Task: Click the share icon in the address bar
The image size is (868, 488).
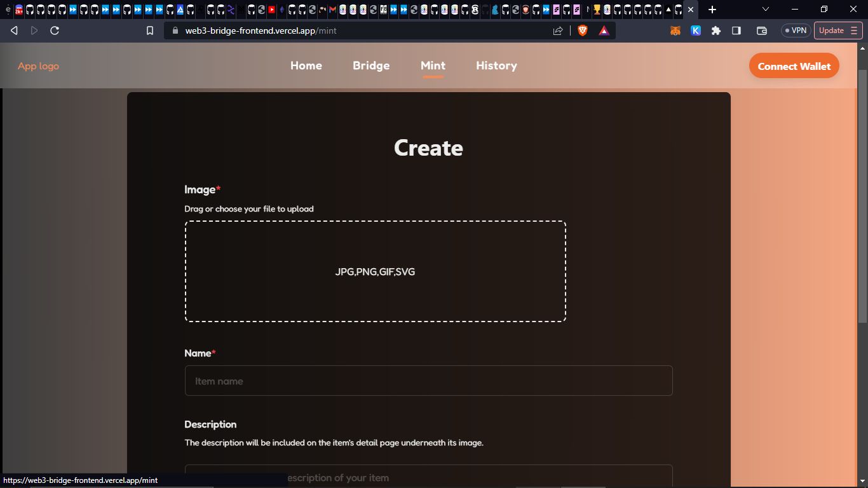Action: 558,30
